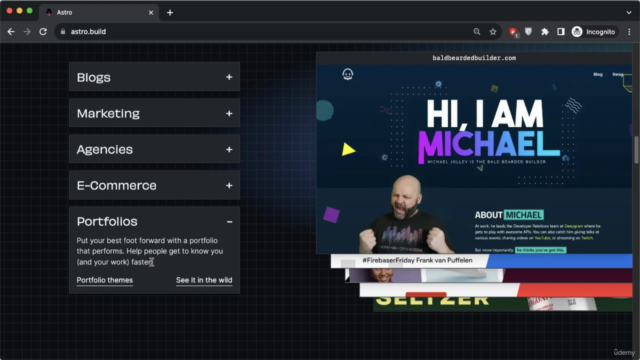Close the Astro tab

pos(151,13)
